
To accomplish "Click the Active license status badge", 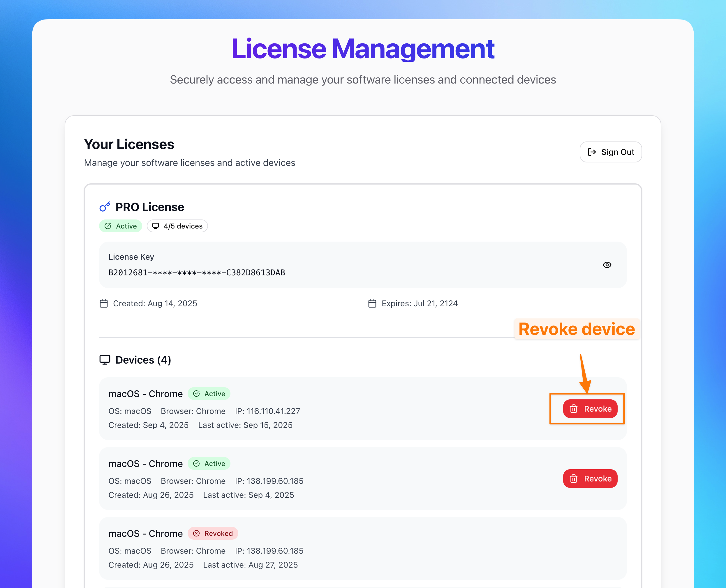I will coord(121,226).
